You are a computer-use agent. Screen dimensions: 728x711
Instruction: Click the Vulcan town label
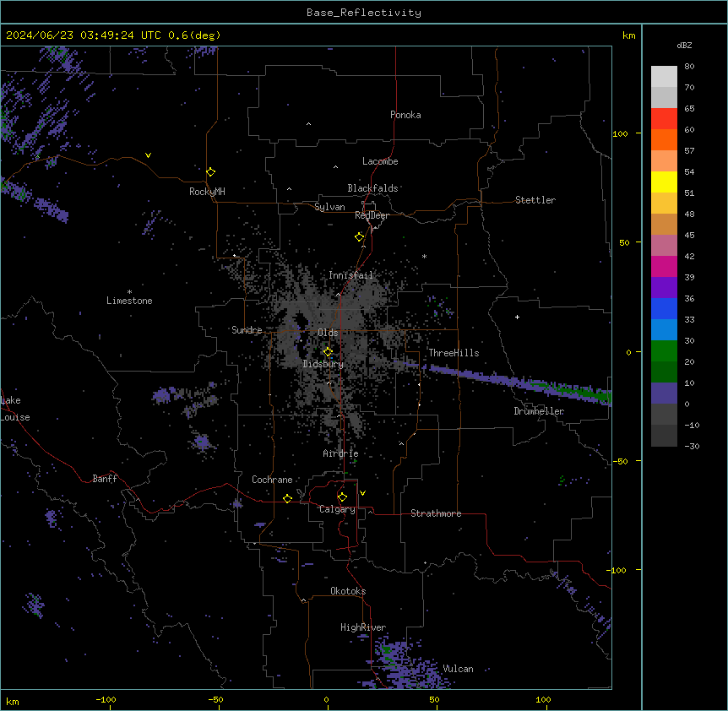(458, 669)
